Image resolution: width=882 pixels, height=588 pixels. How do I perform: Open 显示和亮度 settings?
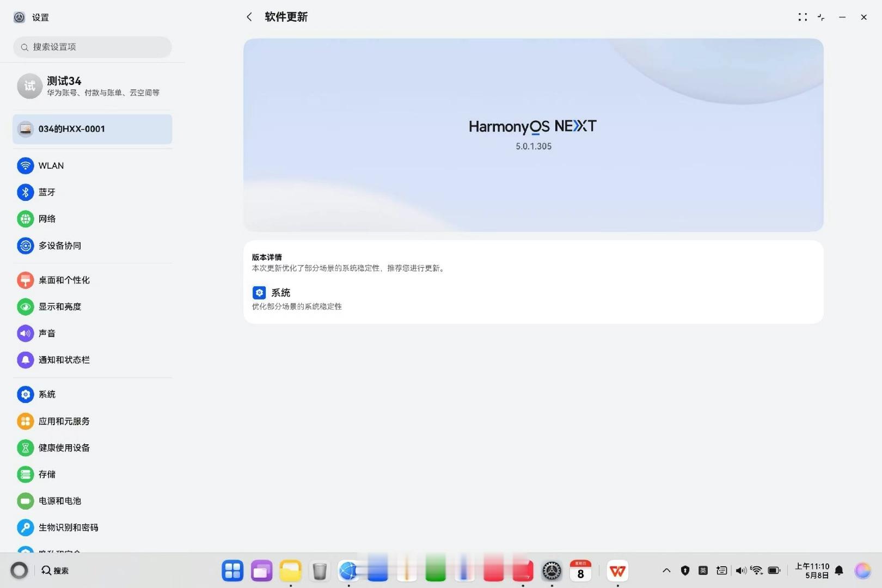click(93, 307)
